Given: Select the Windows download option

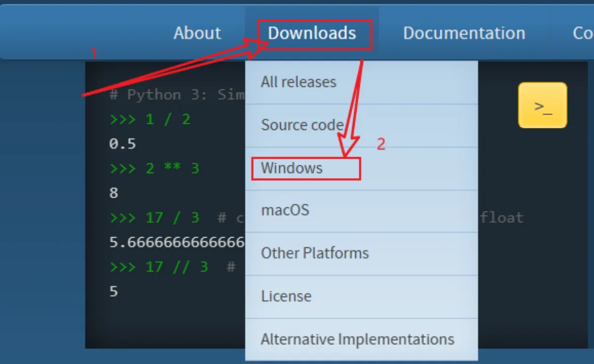Looking at the screenshot, I should click(291, 168).
